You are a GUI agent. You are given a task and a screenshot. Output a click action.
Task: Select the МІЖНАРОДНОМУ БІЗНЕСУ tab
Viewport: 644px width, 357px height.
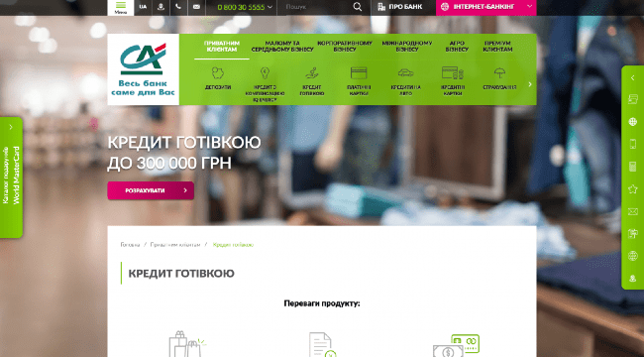tap(407, 46)
